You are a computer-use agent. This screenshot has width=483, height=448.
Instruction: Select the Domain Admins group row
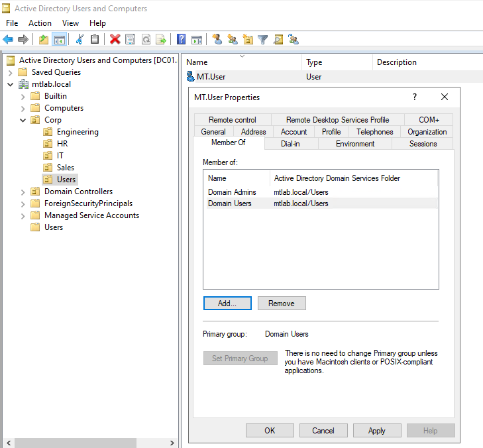pyautogui.click(x=322, y=192)
